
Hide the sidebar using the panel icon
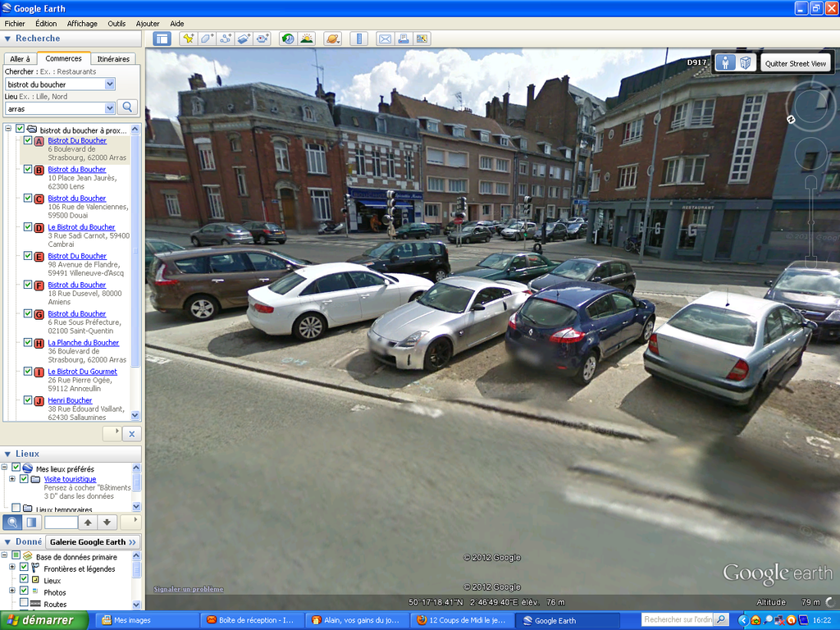tap(162, 39)
